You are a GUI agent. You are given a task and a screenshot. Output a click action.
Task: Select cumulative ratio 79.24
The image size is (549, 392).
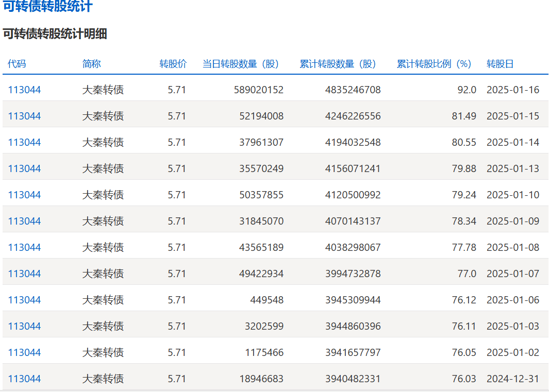tap(464, 195)
